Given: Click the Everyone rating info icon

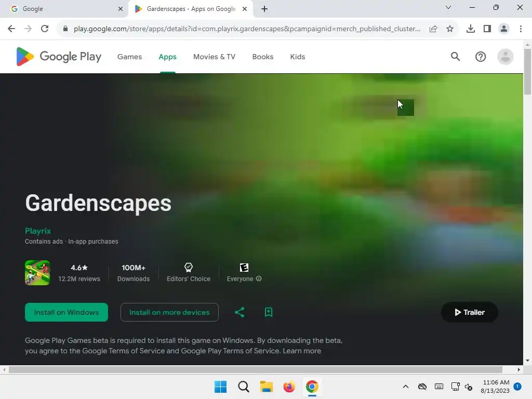Looking at the screenshot, I should click(x=259, y=278).
